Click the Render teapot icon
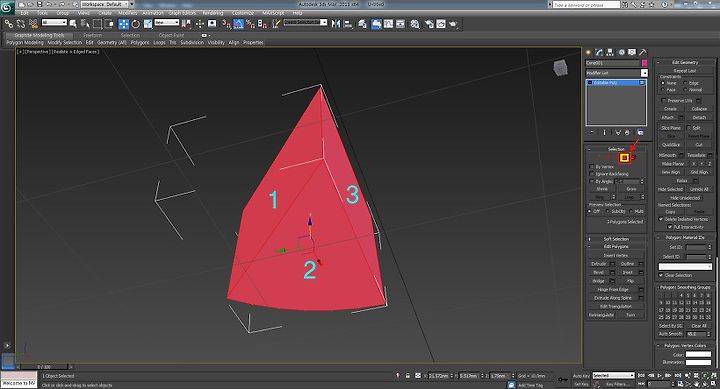 (453, 24)
